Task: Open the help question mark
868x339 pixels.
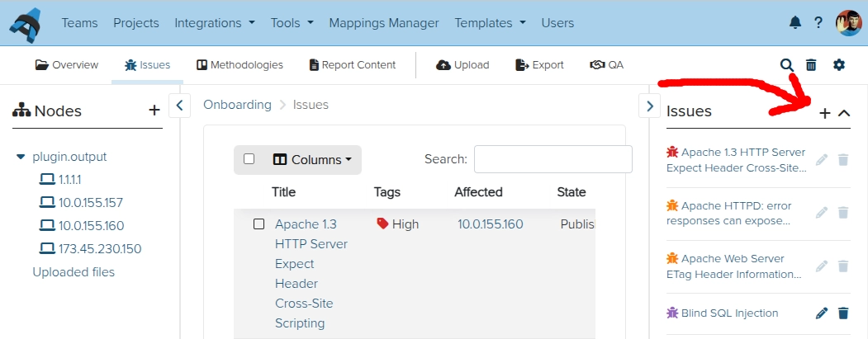Action: [x=818, y=22]
